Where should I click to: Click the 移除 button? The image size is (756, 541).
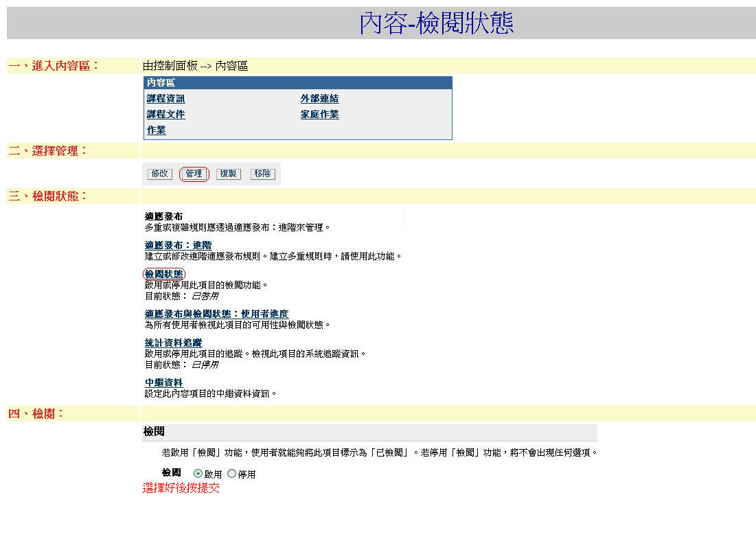(x=262, y=174)
